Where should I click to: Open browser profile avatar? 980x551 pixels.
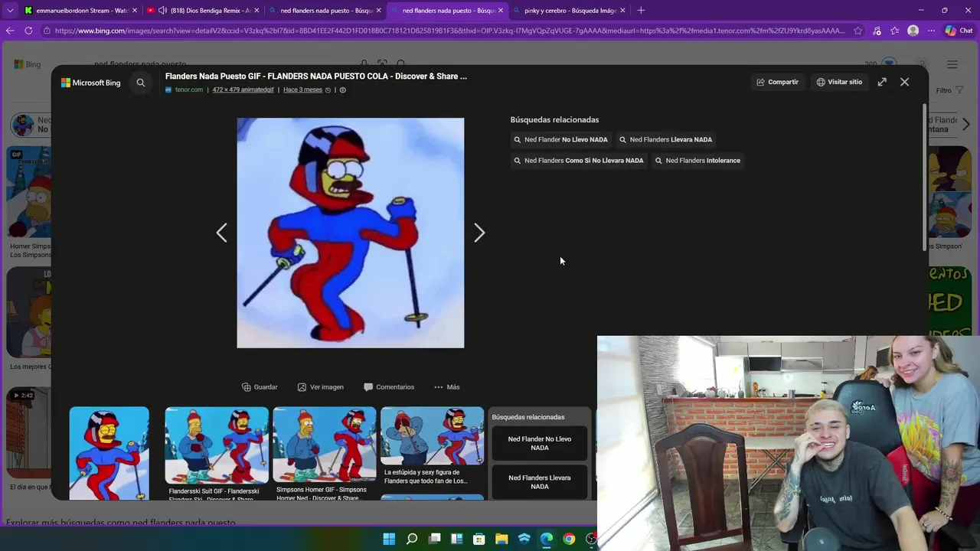(x=913, y=31)
